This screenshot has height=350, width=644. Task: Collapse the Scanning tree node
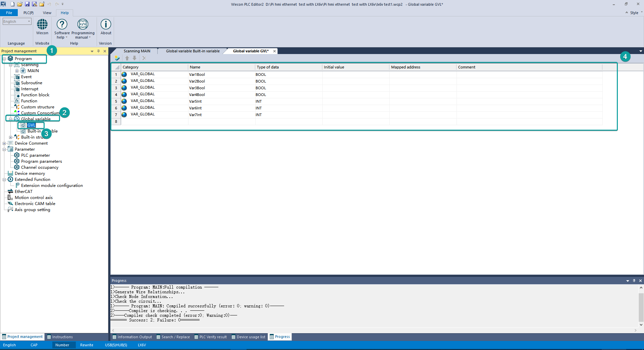[x=11, y=65]
